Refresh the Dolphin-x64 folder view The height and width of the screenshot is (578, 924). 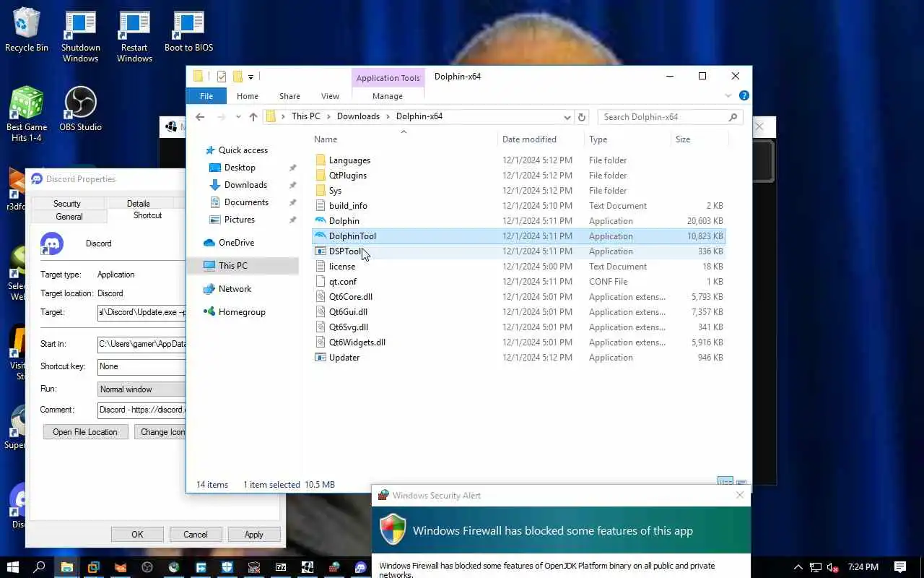[x=582, y=117]
